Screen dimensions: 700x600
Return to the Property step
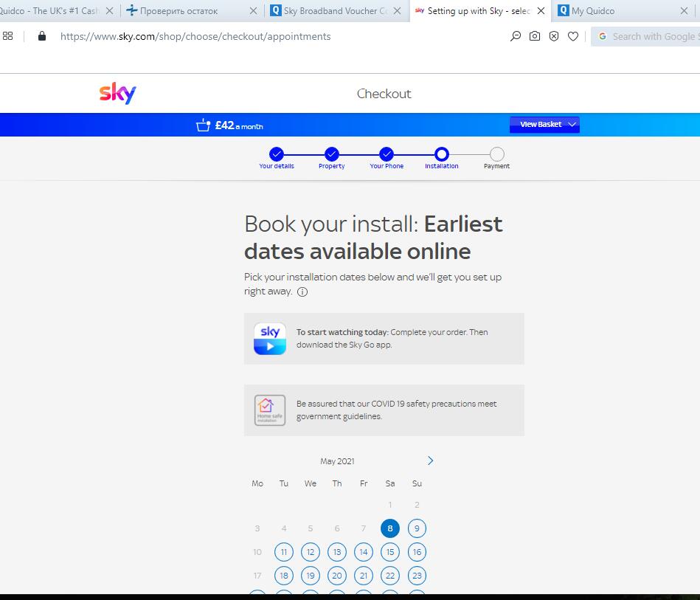[332, 154]
